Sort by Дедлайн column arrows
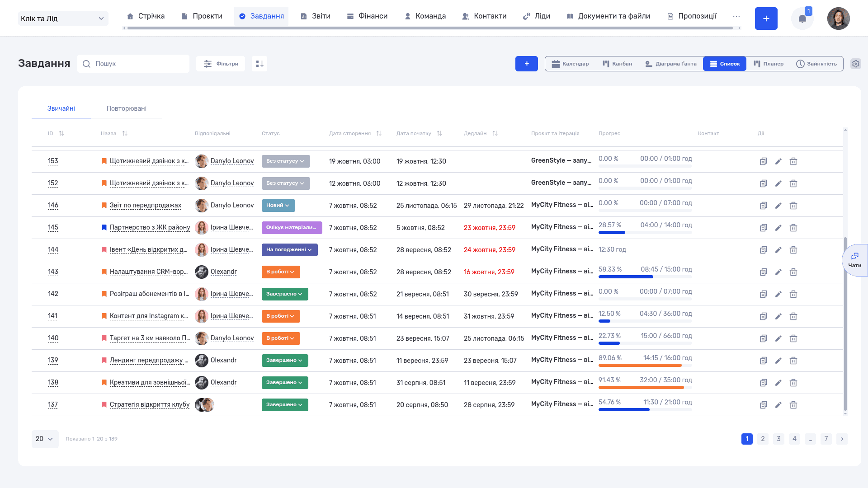 (x=495, y=133)
